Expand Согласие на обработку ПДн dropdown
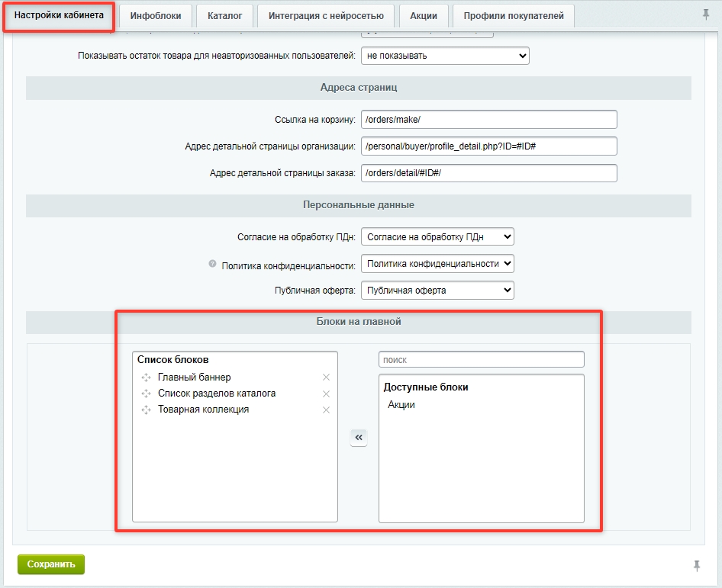The image size is (722, 588). click(x=437, y=237)
